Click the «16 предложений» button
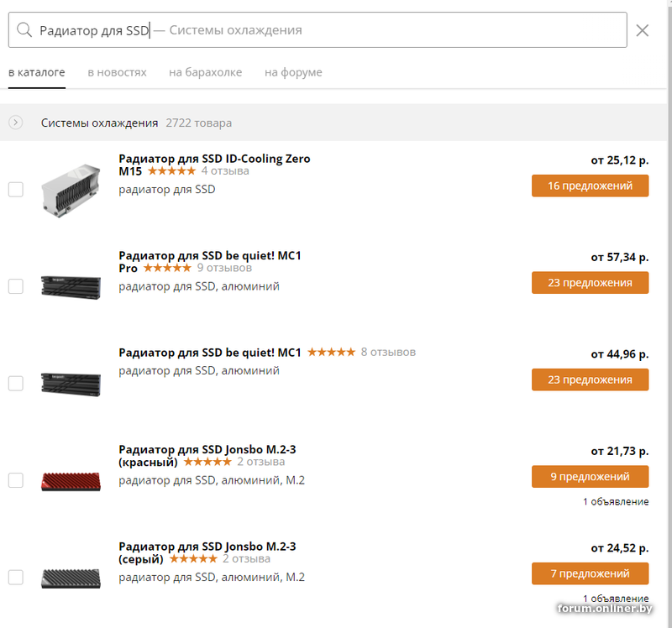672x628 pixels. 590,186
